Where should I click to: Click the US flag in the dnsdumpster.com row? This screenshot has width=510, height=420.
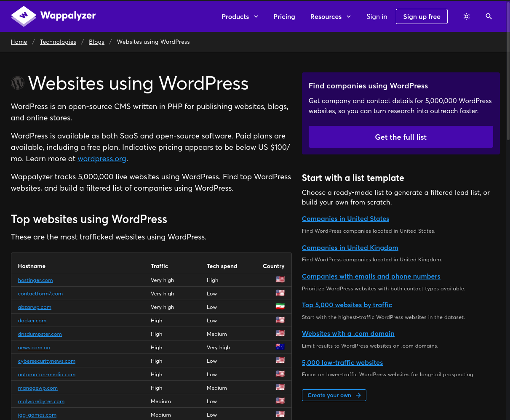280,333
